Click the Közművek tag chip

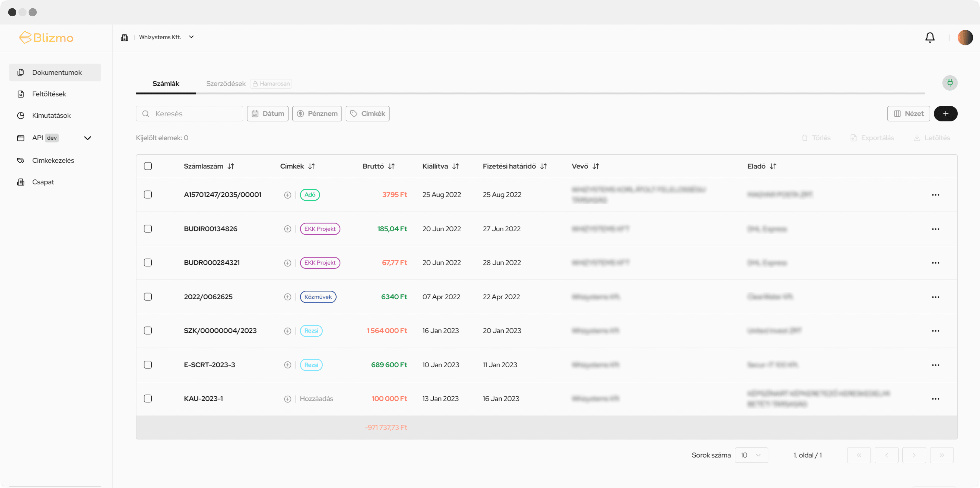318,297
